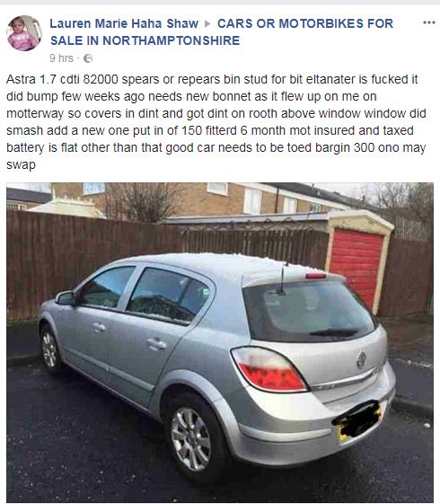Click the blacked-out number plate in photo

point(357,419)
